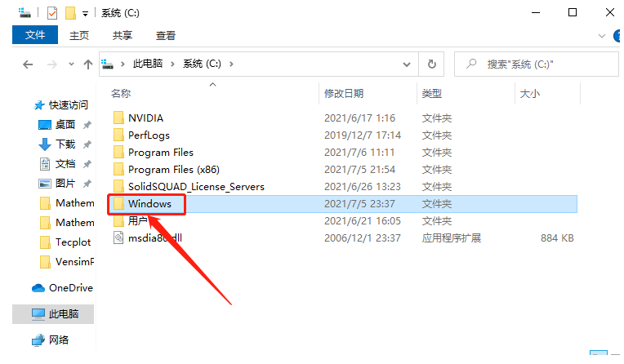Screen dimensions: 624x364
Task: Open the recent locations dropdown
Action: pos(71,64)
